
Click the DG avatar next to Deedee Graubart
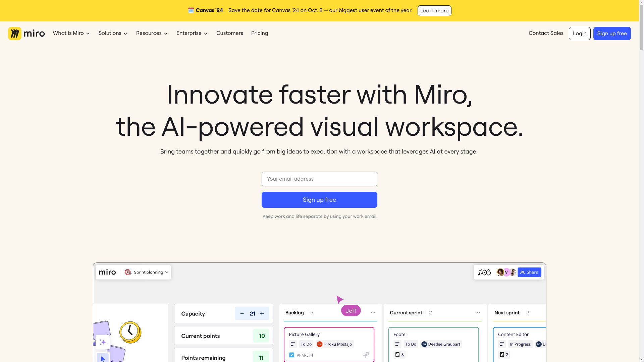424,344
